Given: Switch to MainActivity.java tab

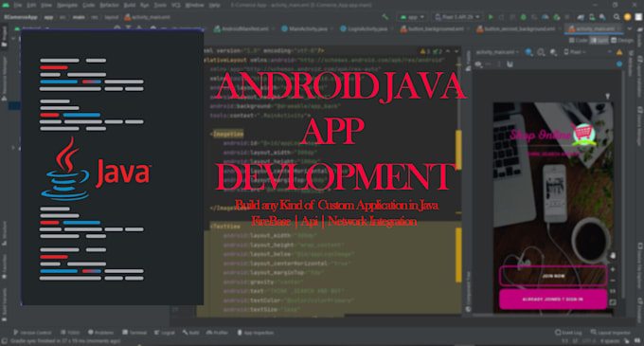Looking at the screenshot, I should click(305, 28).
